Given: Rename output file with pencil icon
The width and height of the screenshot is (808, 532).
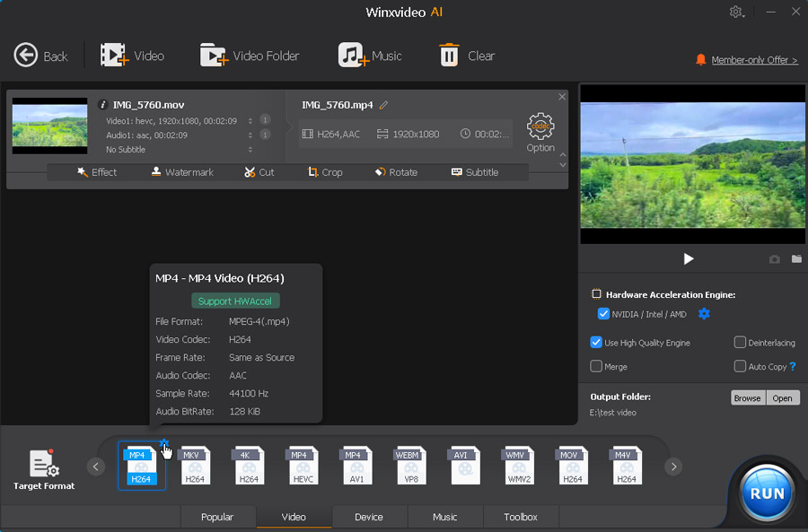Looking at the screenshot, I should [383, 105].
